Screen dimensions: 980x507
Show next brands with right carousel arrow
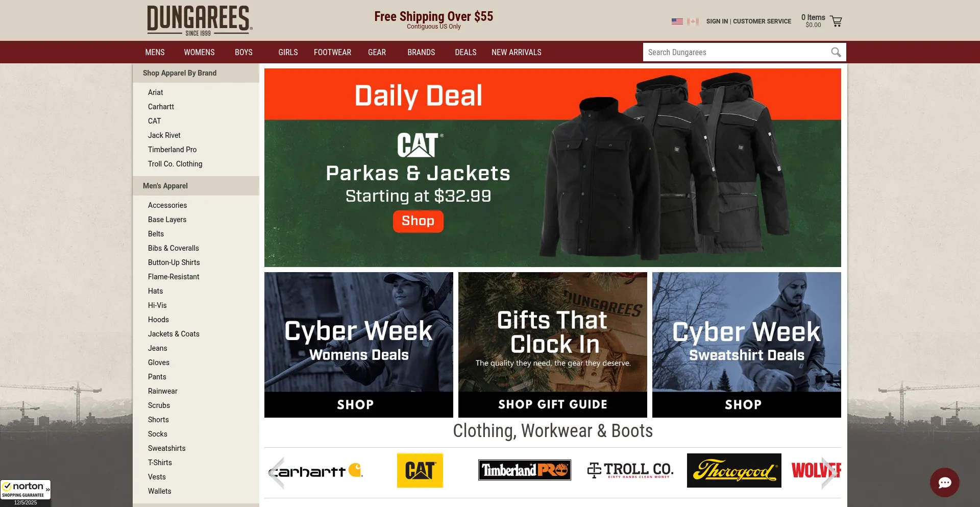click(x=828, y=473)
